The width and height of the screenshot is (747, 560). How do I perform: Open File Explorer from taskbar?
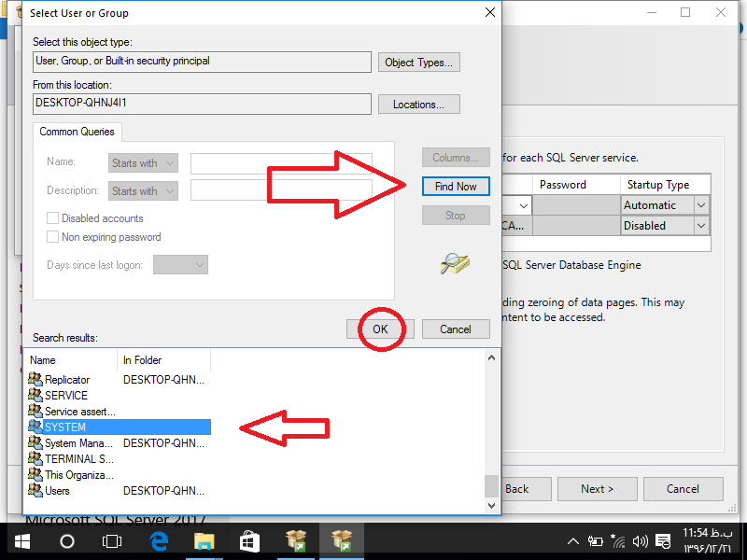pos(204,540)
